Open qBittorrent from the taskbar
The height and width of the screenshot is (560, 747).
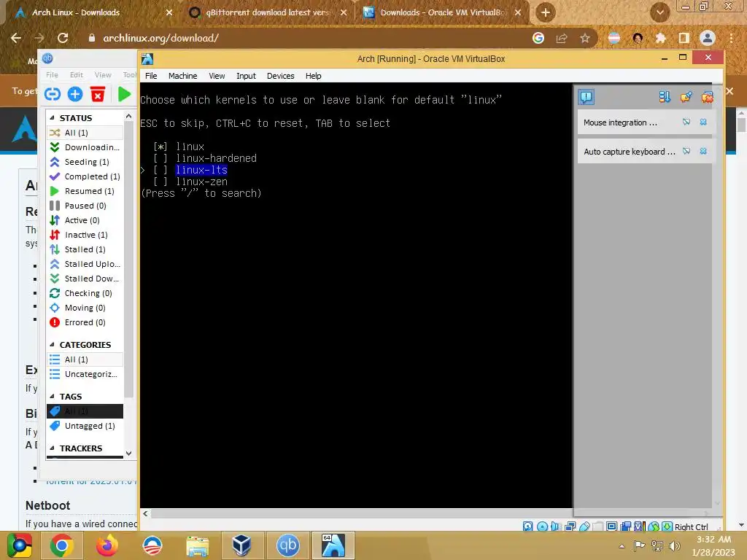287,545
